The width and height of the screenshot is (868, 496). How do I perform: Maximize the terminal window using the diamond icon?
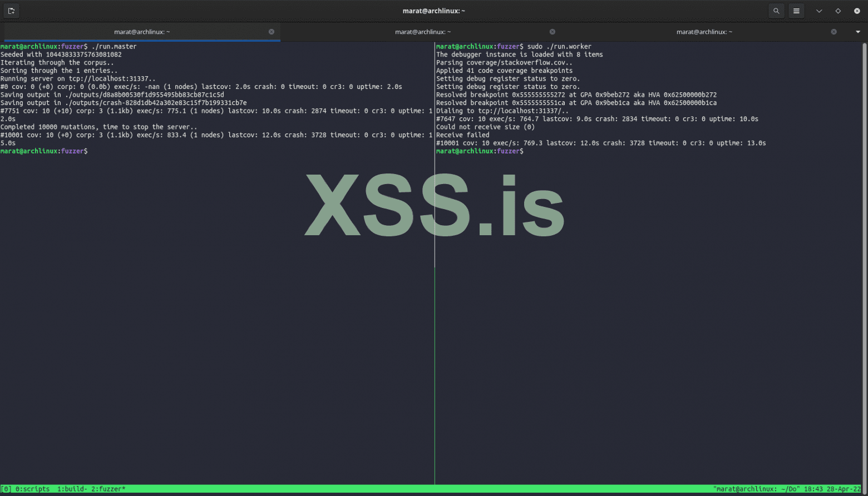click(x=838, y=11)
